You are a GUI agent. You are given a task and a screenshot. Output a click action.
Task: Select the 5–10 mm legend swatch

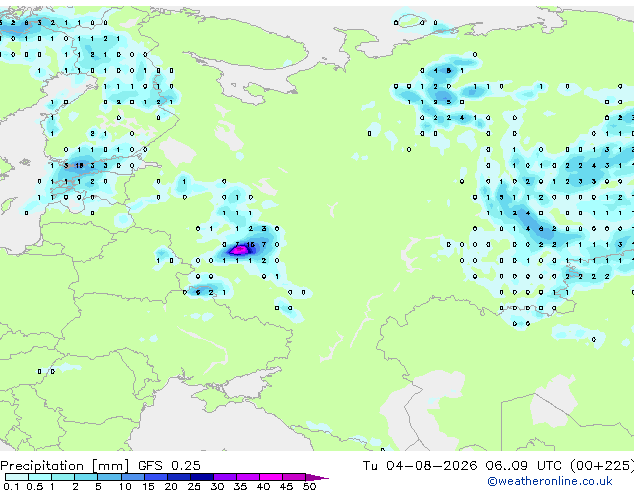pos(109,477)
